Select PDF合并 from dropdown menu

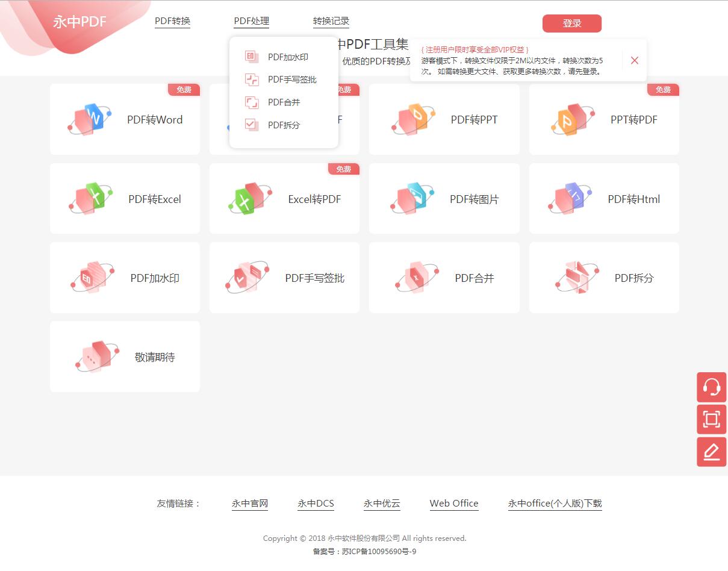(284, 102)
